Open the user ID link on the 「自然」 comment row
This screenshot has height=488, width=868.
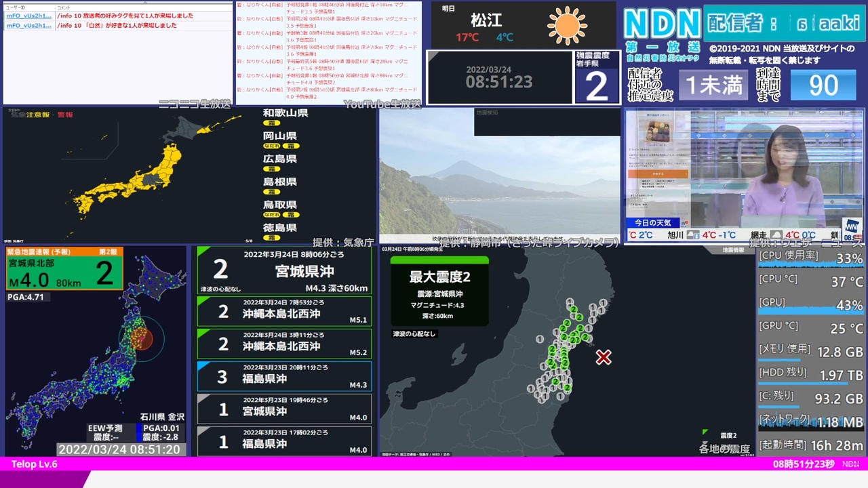click(x=28, y=26)
